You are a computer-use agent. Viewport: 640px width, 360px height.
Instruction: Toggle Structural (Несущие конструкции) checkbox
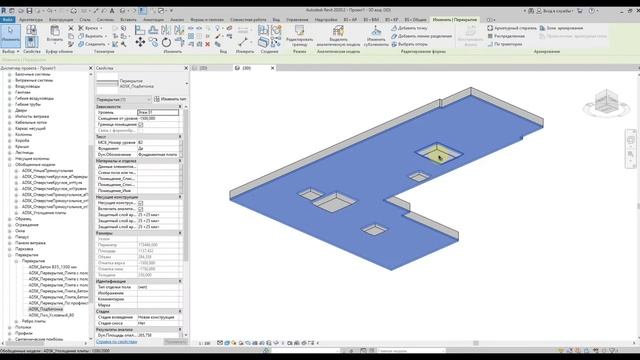(141, 203)
